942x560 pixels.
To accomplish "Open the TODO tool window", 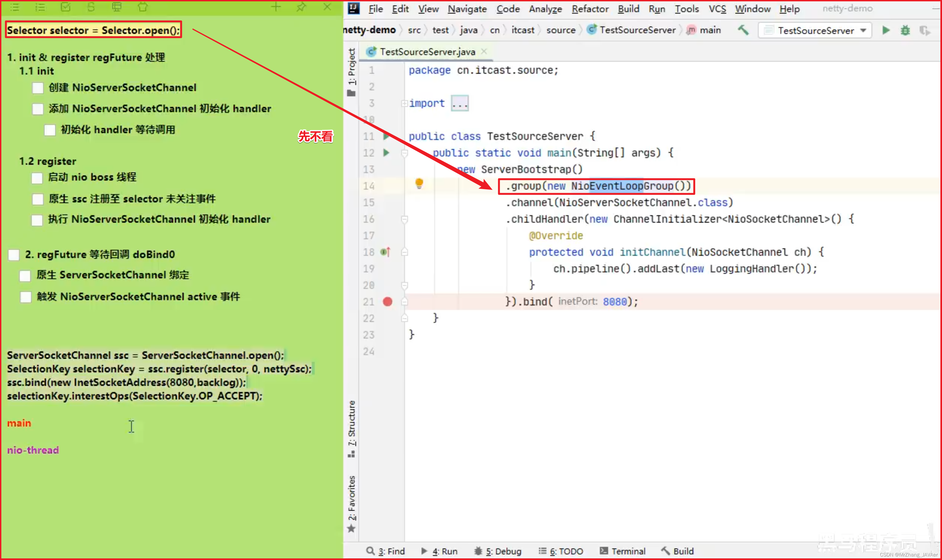I will [x=561, y=551].
